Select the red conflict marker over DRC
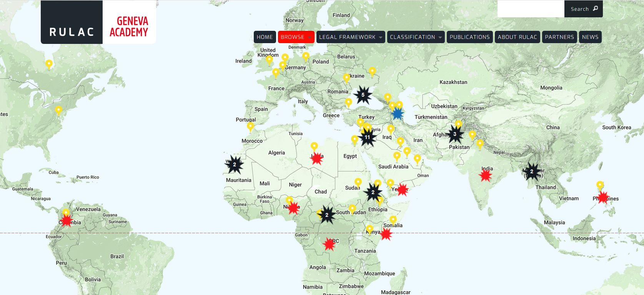644x295 pixels. click(x=329, y=244)
